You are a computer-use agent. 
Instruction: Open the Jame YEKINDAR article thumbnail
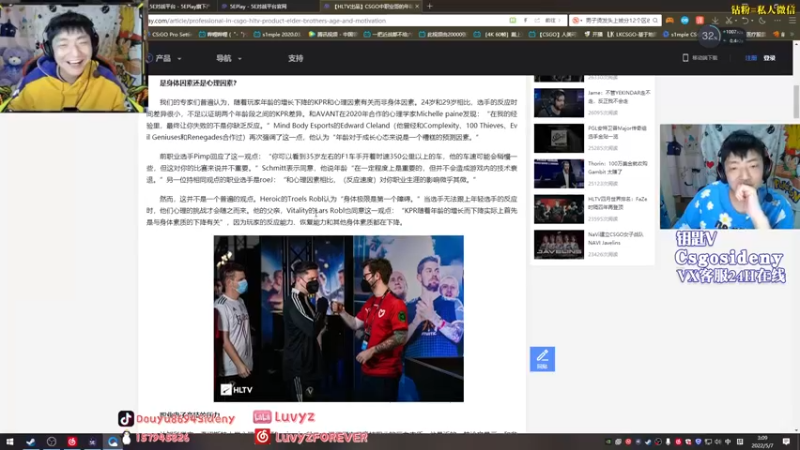point(559,103)
